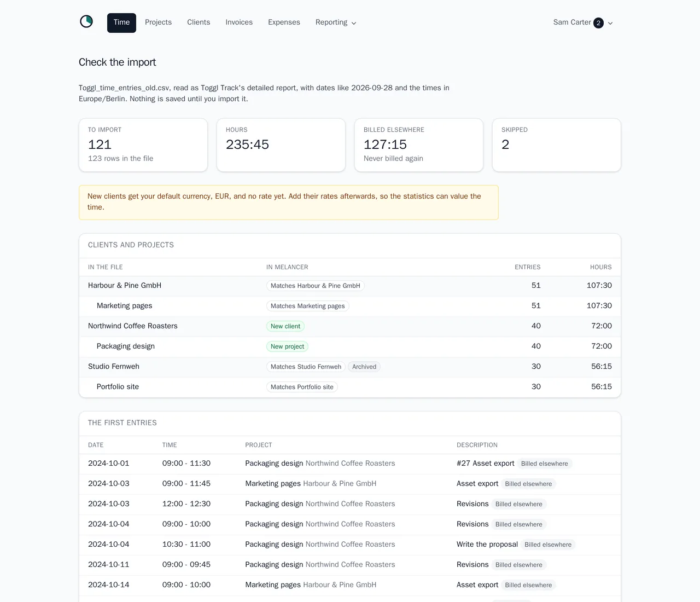Click the Packaging design project row name
Screen dimensions: 700x602
point(126,346)
